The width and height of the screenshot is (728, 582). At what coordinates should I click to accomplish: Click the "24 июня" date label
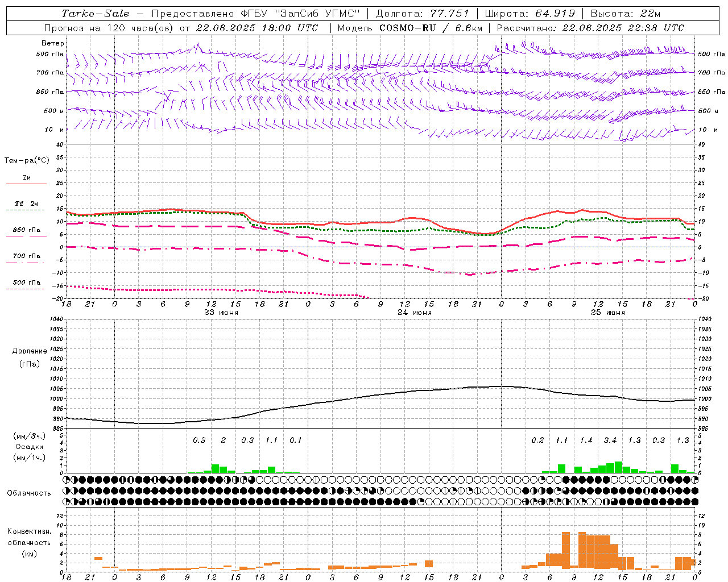pyautogui.click(x=414, y=313)
